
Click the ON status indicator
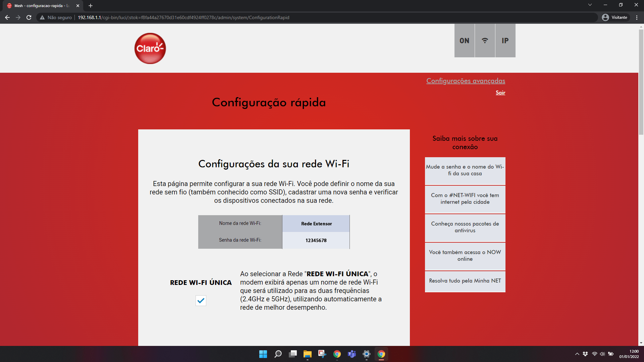464,41
